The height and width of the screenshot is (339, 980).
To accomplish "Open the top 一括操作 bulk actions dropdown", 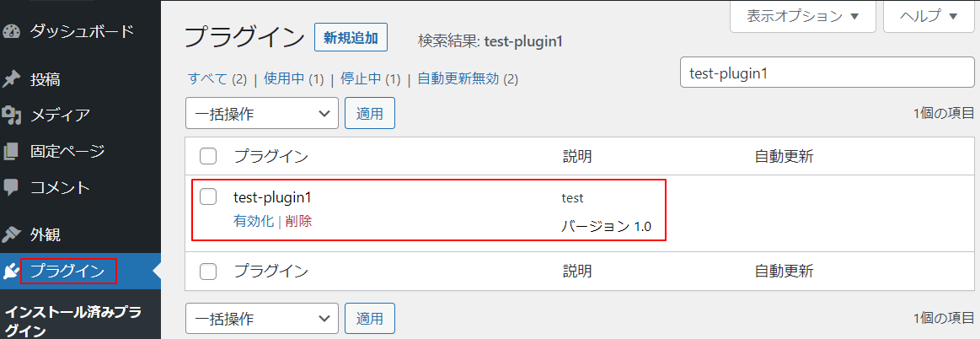I will tap(261, 113).
